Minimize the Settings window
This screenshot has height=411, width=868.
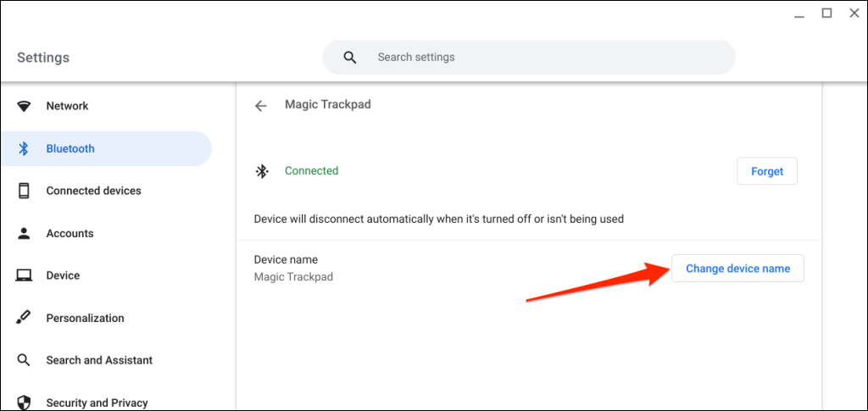[798, 15]
